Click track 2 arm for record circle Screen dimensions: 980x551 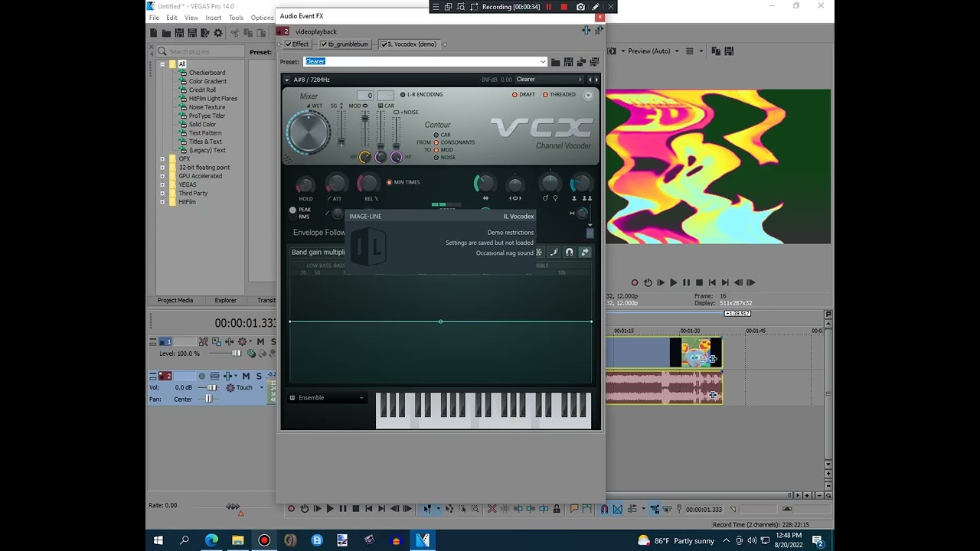pyautogui.click(x=202, y=376)
